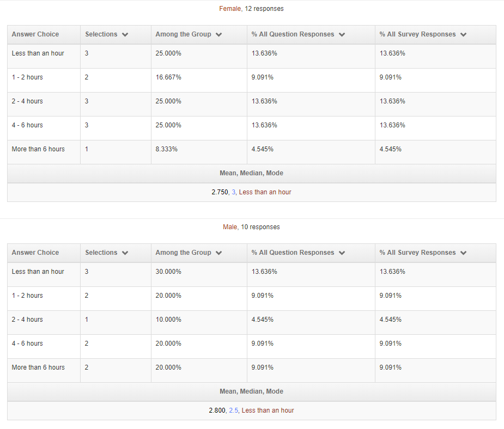
Task: Click Male mode 'Less than an hour'
Action: pyautogui.click(x=268, y=410)
